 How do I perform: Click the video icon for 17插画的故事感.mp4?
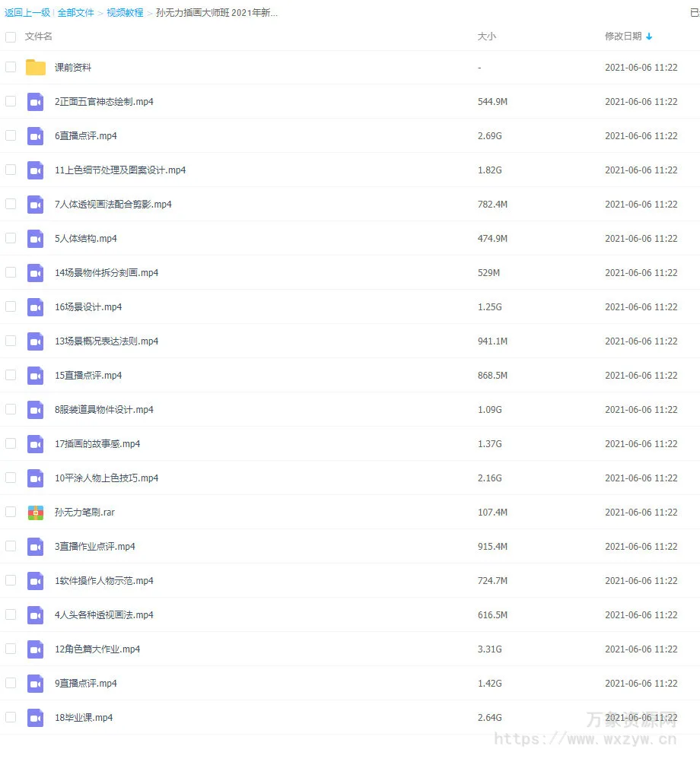(x=36, y=444)
